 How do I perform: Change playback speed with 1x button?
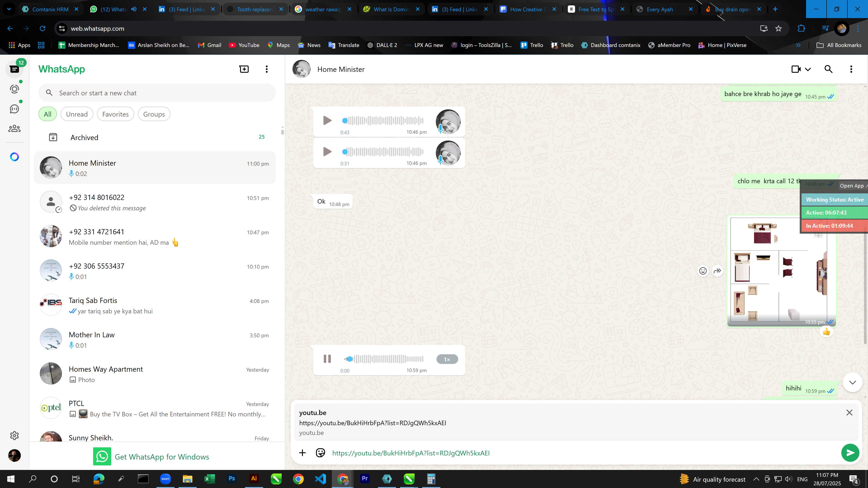click(447, 359)
